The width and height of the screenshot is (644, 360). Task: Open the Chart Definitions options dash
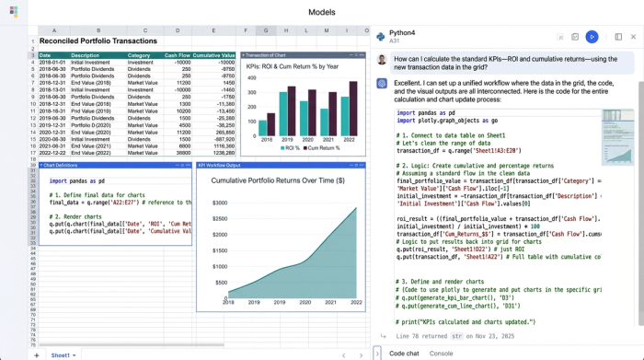(188, 165)
